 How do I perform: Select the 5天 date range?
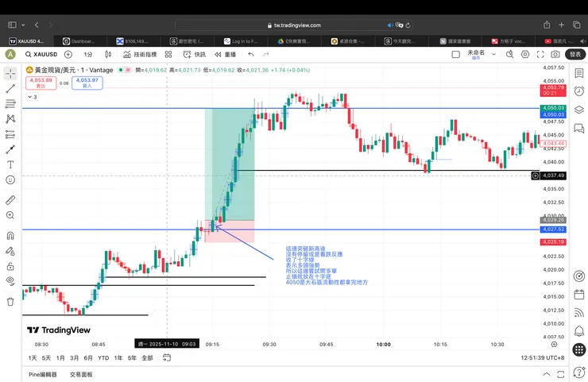click(x=46, y=358)
